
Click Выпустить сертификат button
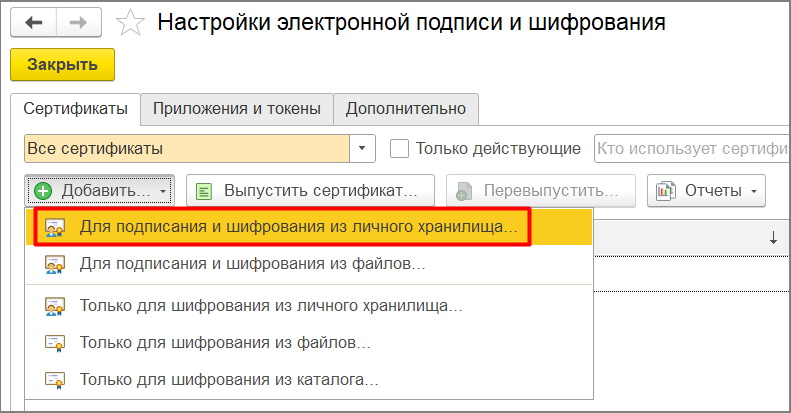click(x=310, y=191)
